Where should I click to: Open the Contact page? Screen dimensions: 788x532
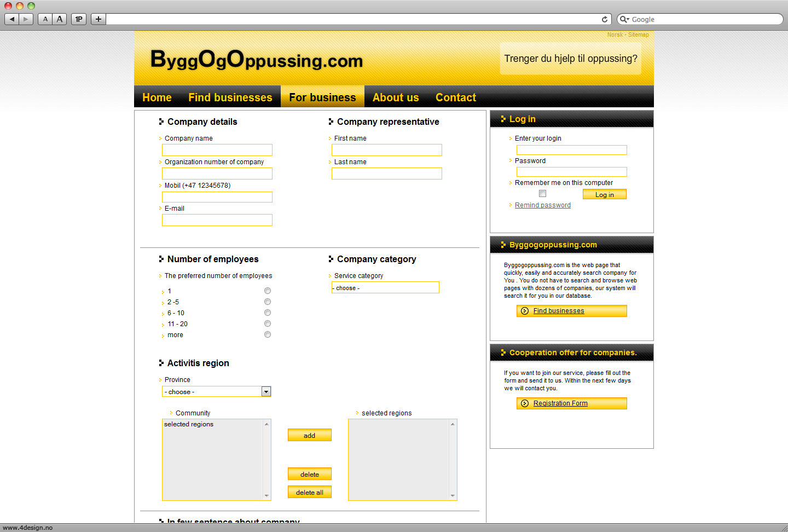456,97
